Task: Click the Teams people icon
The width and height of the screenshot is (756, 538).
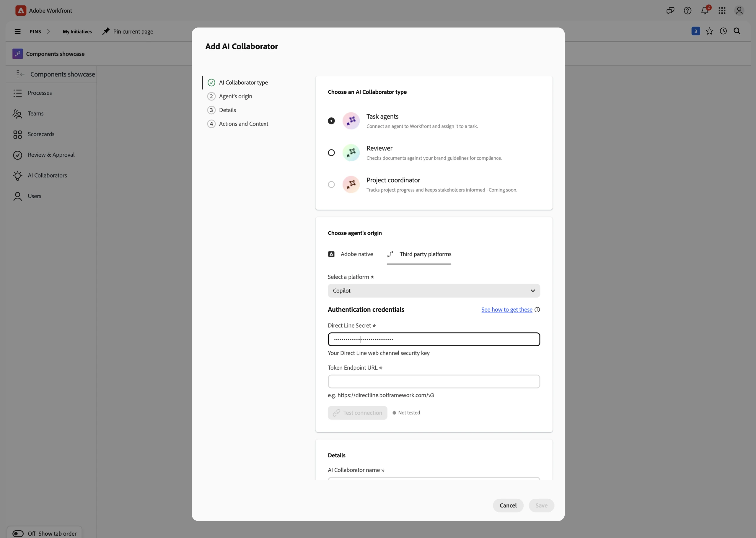Action: [17, 114]
